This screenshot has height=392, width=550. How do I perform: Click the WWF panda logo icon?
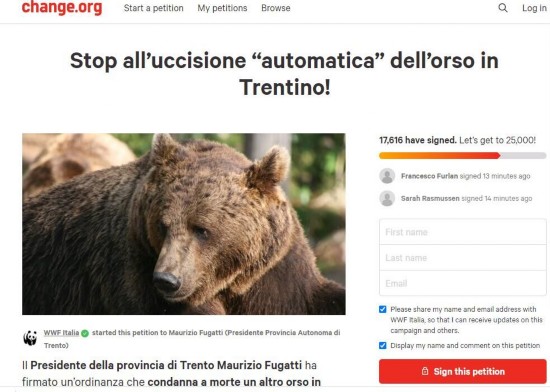pos(31,338)
